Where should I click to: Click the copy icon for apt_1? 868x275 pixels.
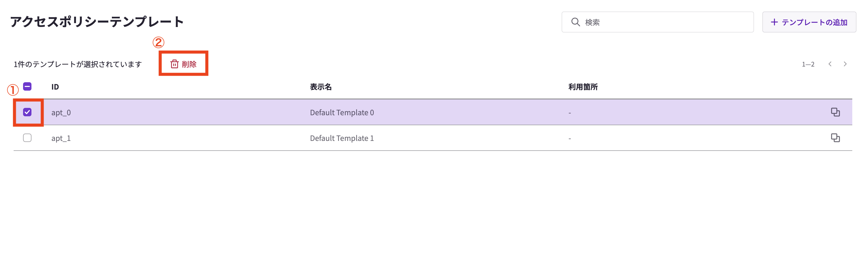point(835,138)
